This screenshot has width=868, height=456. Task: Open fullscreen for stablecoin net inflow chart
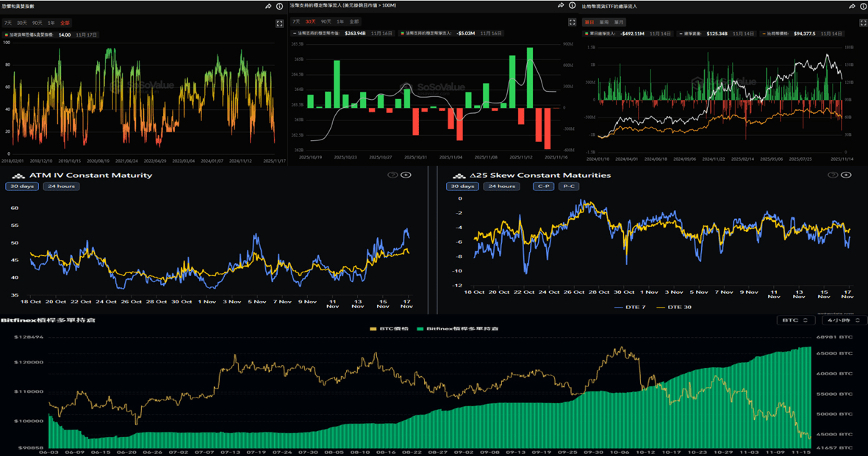572,23
